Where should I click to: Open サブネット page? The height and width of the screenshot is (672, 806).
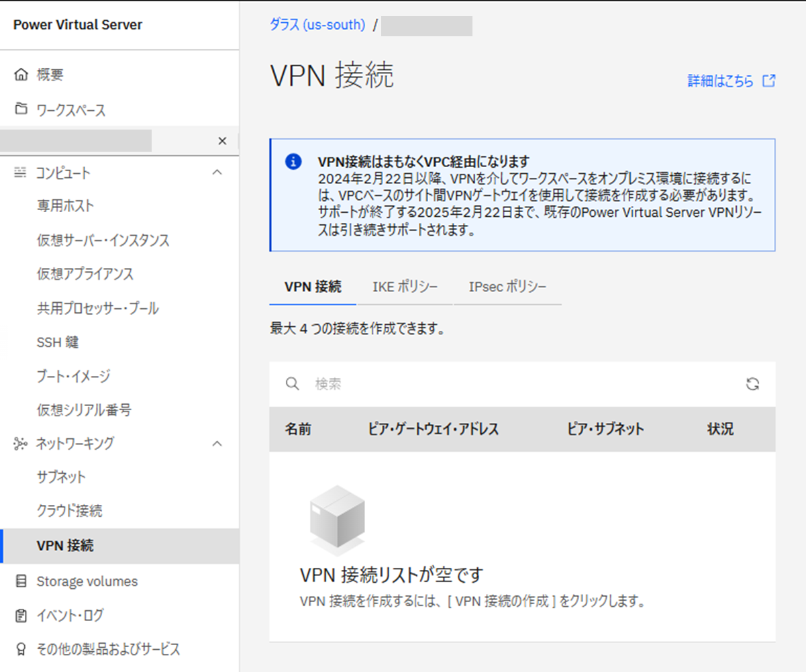pos(61,477)
